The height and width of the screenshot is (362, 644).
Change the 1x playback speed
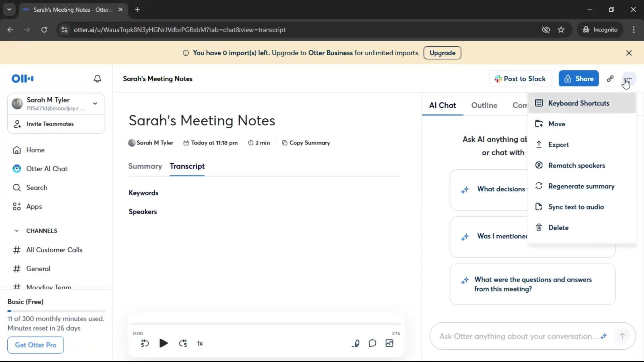coord(200,344)
